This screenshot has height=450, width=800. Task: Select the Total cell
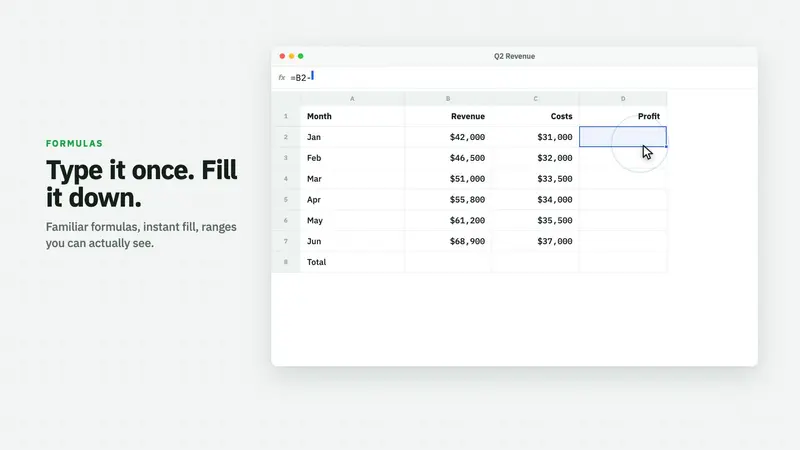coord(353,262)
